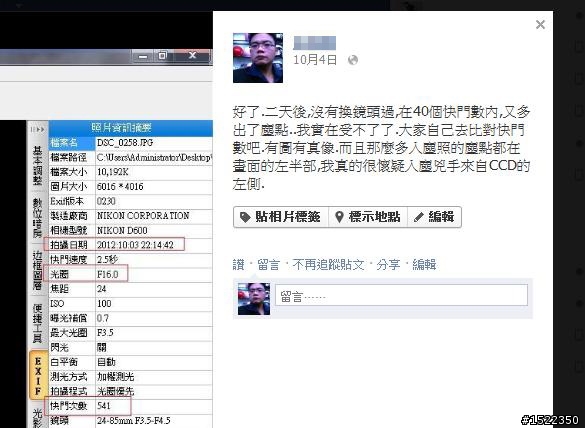Click the 留言 comment input field
The height and width of the screenshot is (428, 585).
401,296
